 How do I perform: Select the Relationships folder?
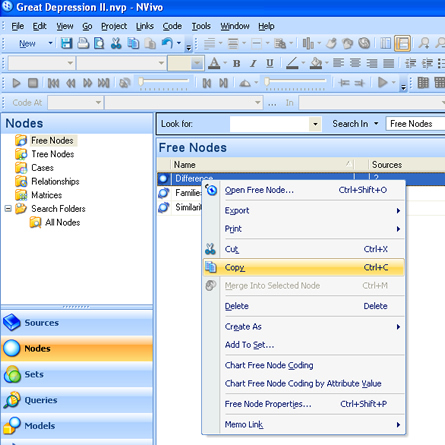(x=55, y=181)
